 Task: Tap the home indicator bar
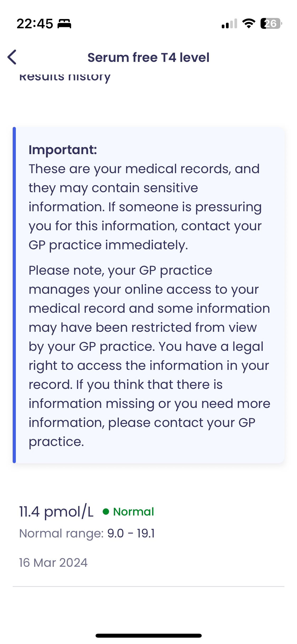pos(148,636)
